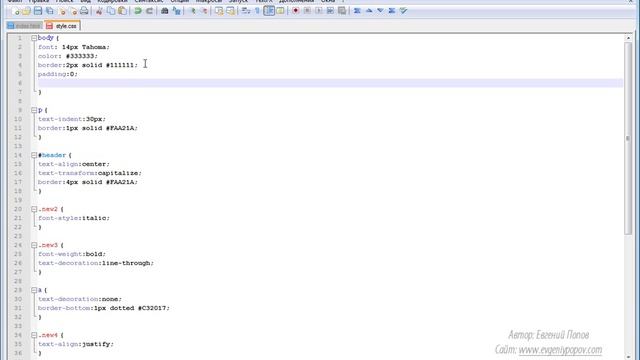
Task: Collapse the a rule fold marker
Action: coord(34,290)
